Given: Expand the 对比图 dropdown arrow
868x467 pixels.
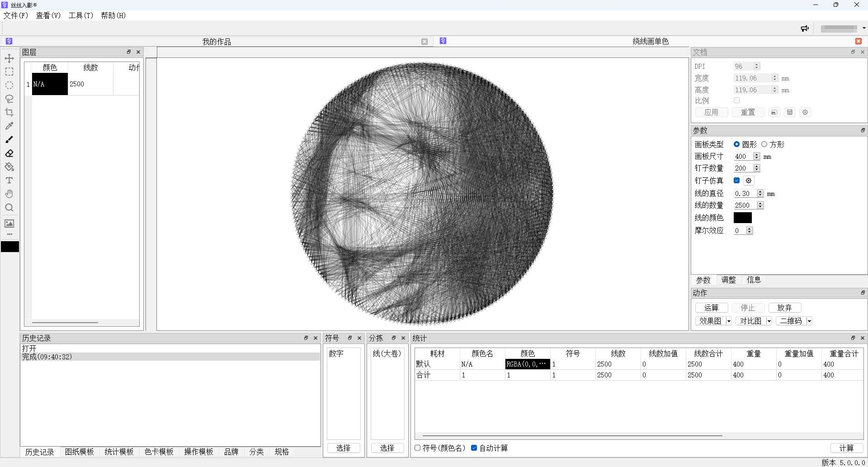Looking at the screenshot, I should click(x=769, y=321).
